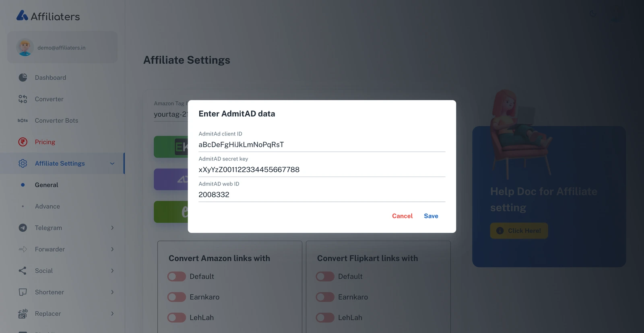The width and height of the screenshot is (644, 333).
Task: Click Enter AdmitAD data dialog title
Action: 237,114
